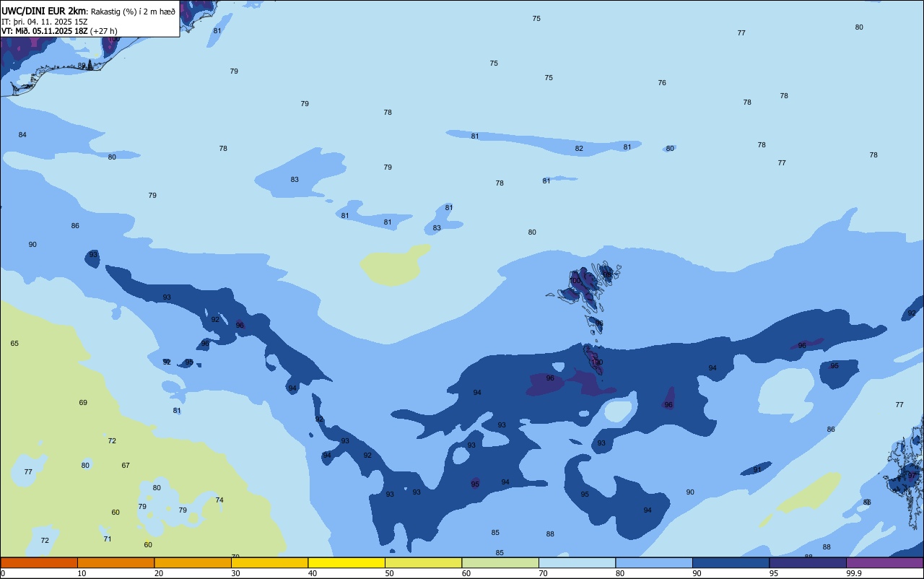
Task: Click the 70–80% pale blue legend swatch
Action: click(x=577, y=562)
